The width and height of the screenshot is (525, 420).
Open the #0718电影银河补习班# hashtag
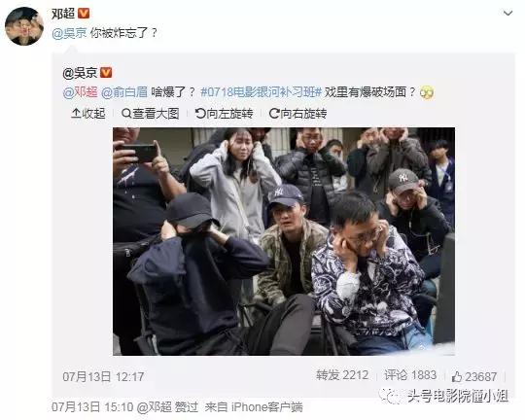(x=262, y=92)
